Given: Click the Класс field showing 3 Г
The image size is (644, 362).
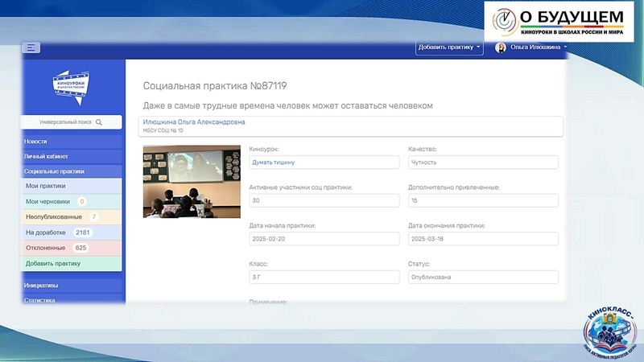Looking at the screenshot, I should pos(324,277).
